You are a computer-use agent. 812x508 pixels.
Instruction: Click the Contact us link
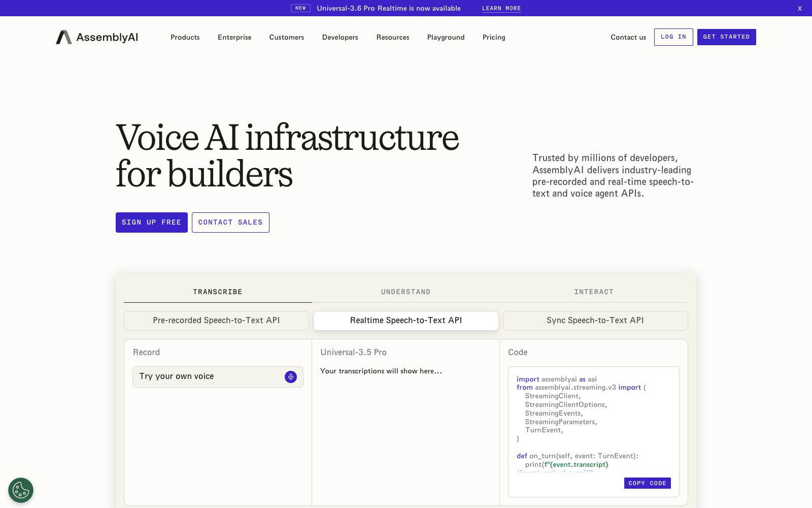point(628,37)
